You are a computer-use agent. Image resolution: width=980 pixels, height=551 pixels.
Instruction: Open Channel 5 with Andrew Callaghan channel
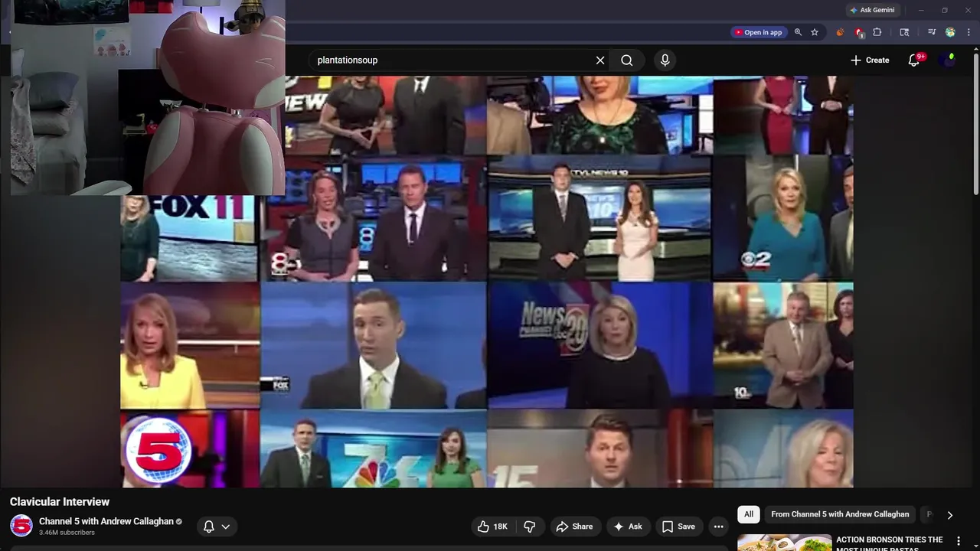pos(106,521)
